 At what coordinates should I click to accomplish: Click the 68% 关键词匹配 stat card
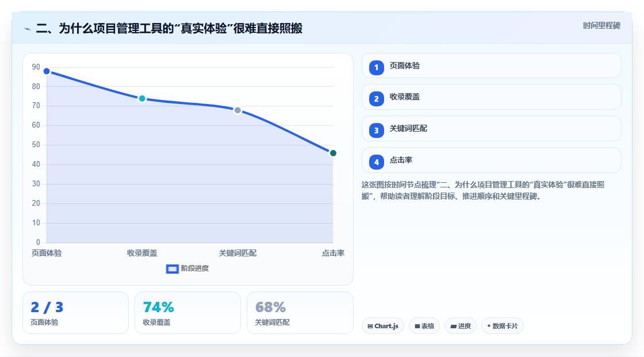point(300,313)
